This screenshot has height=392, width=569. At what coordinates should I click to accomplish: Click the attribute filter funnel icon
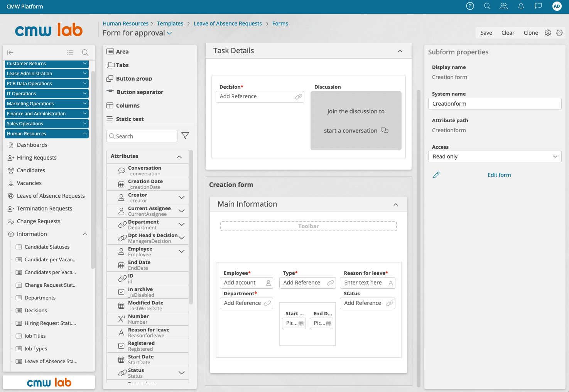(185, 136)
